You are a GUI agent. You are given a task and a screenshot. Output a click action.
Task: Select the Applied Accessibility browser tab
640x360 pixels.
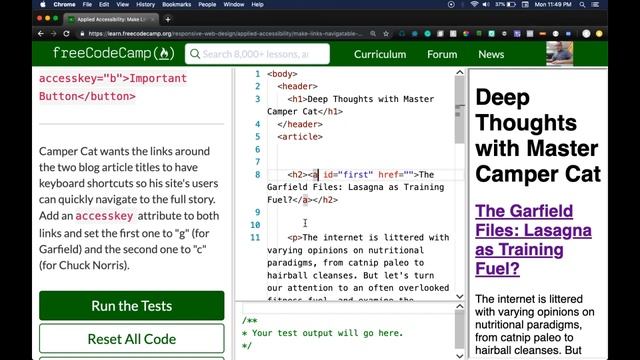[x=110, y=19]
